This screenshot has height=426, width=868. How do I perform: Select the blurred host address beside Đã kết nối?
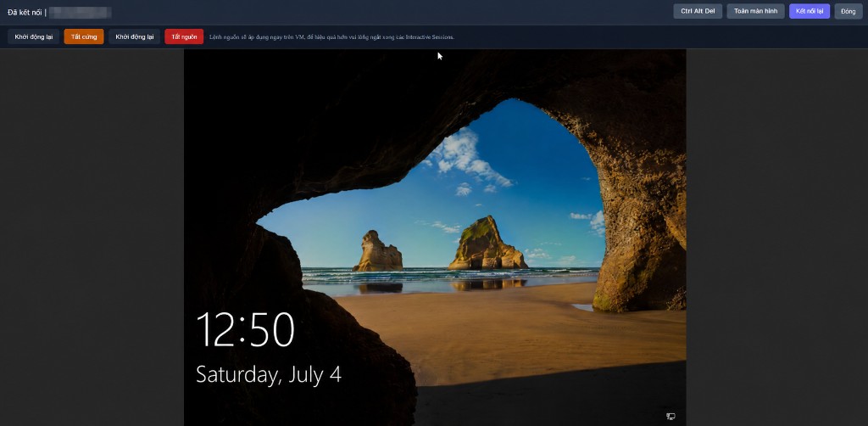(x=80, y=12)
